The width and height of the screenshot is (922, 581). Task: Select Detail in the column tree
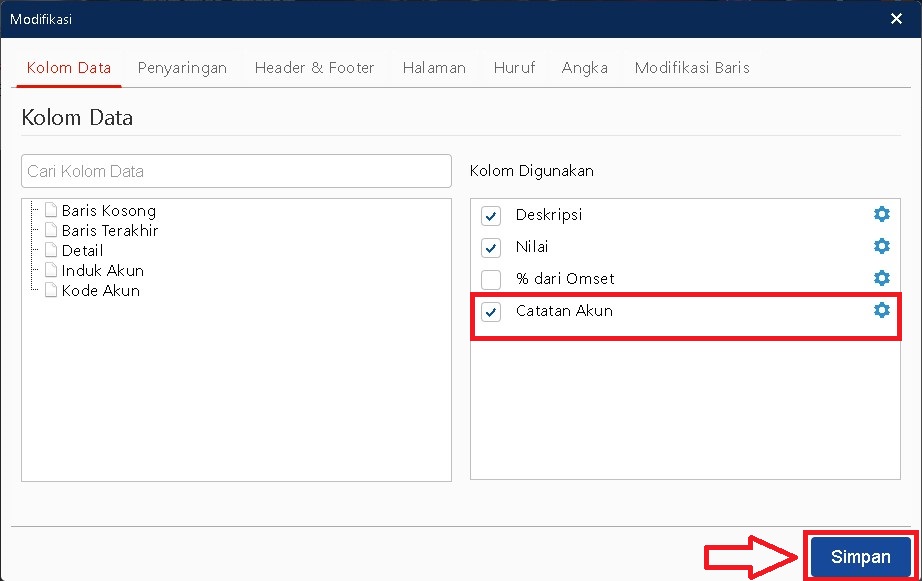(x=82, y=251)
